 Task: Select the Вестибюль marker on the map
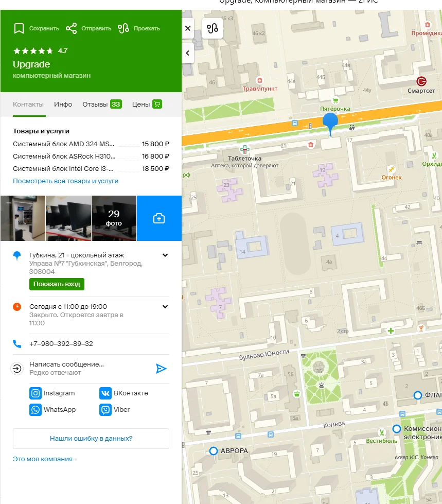coord(382,432)
